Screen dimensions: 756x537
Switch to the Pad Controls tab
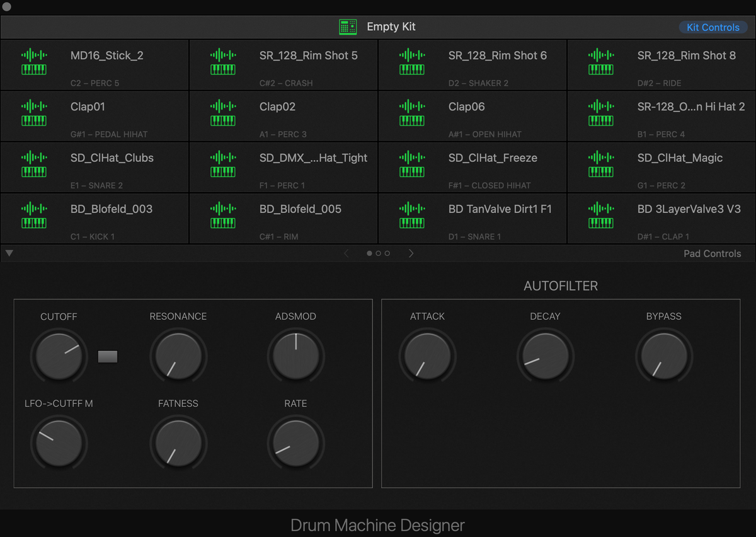pos(712,253)
